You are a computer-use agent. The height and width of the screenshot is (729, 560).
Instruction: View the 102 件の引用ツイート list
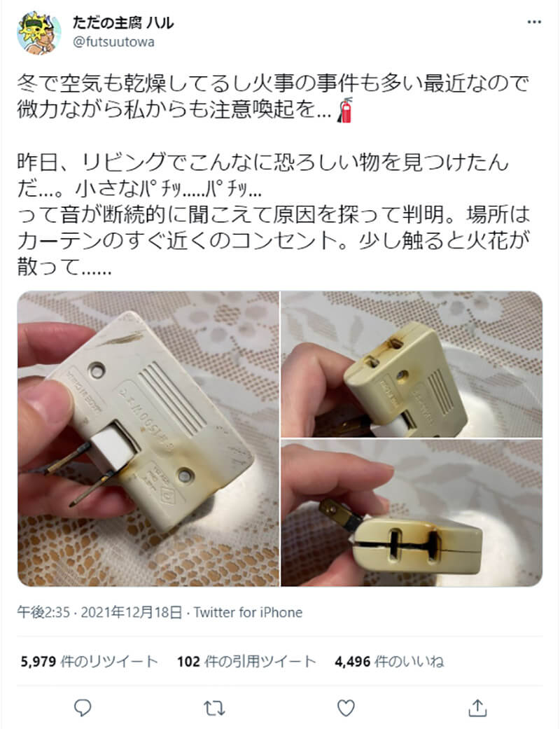246,661
